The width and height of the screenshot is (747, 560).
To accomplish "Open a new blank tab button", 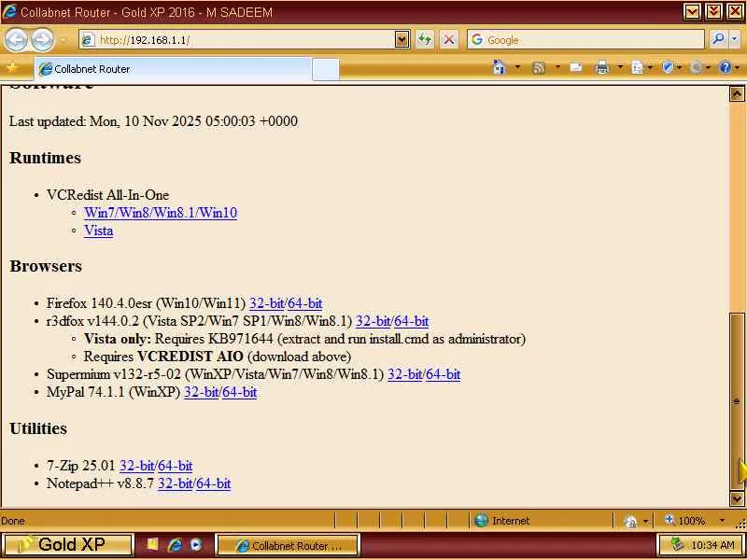I will coord(326,69).
